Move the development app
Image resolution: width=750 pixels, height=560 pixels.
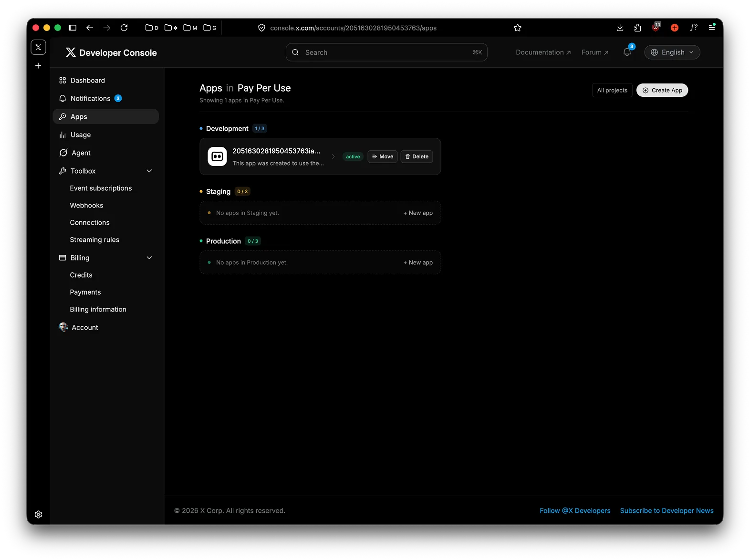click(x=383, y=156)
